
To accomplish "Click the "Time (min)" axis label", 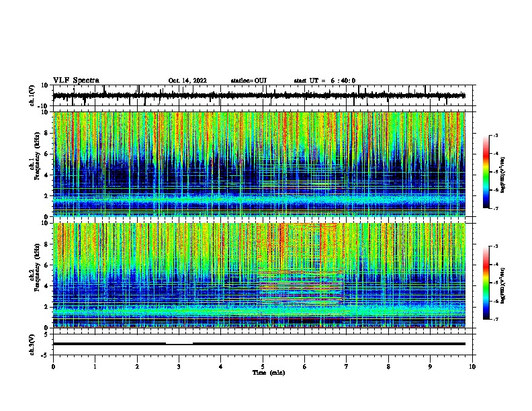I will click(269, 373).
